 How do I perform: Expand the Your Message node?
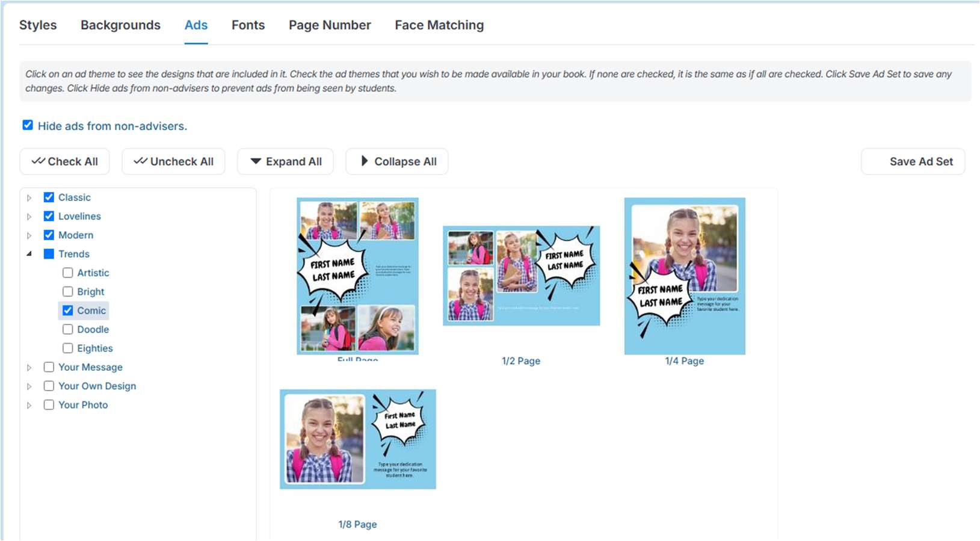29,368
